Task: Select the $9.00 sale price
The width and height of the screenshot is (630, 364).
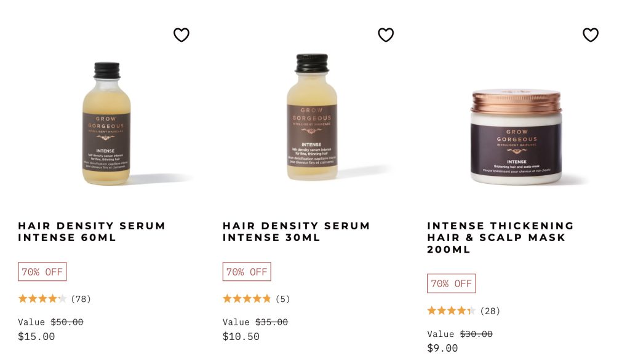Action: coord(442,348)
